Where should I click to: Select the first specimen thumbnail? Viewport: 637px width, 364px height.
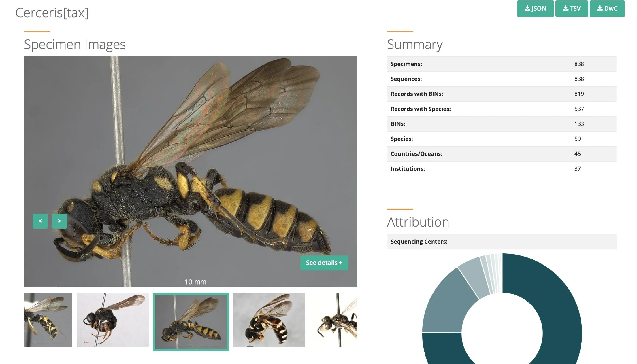[x=48, y=320]
